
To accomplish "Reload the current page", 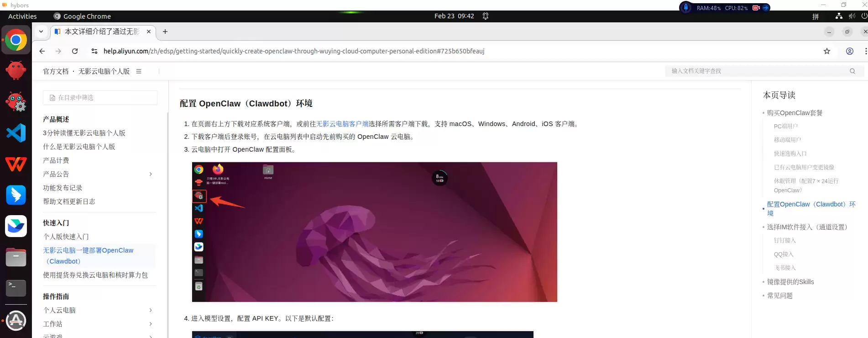I will (75, 51).
